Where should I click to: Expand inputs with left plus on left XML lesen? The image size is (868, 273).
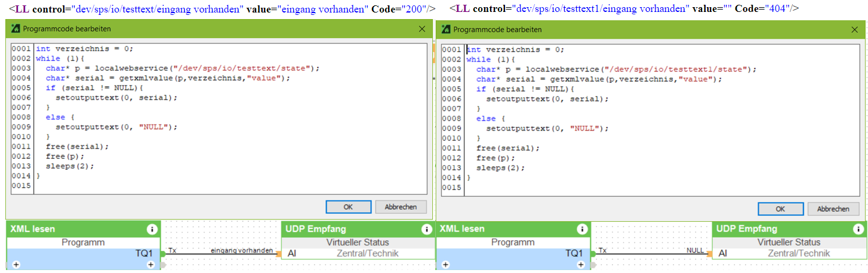pos(15,264)
